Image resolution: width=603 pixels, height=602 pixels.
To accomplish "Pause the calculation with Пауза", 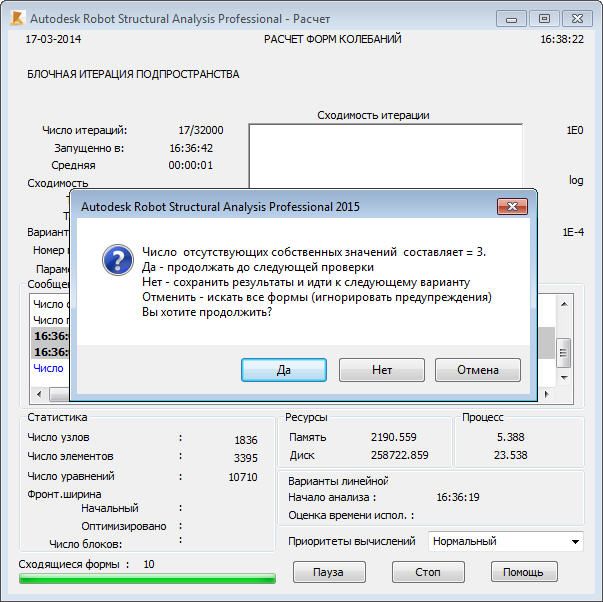I will (329, 572).
